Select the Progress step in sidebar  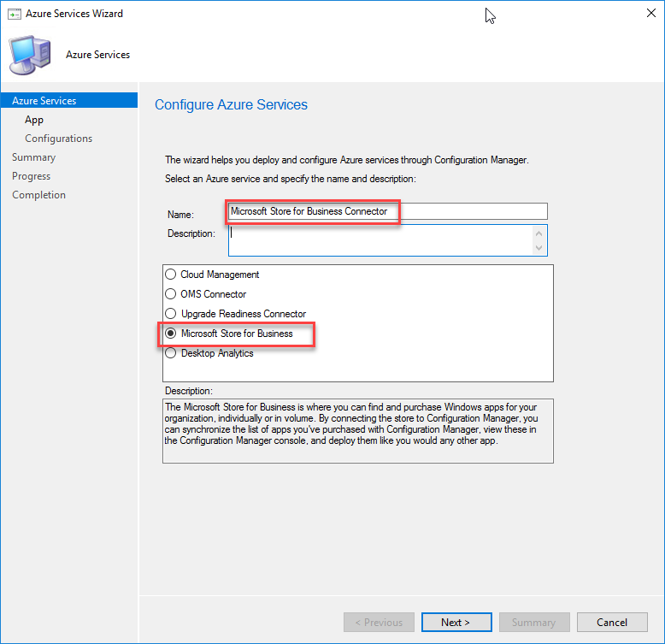(x=31, y=176)
